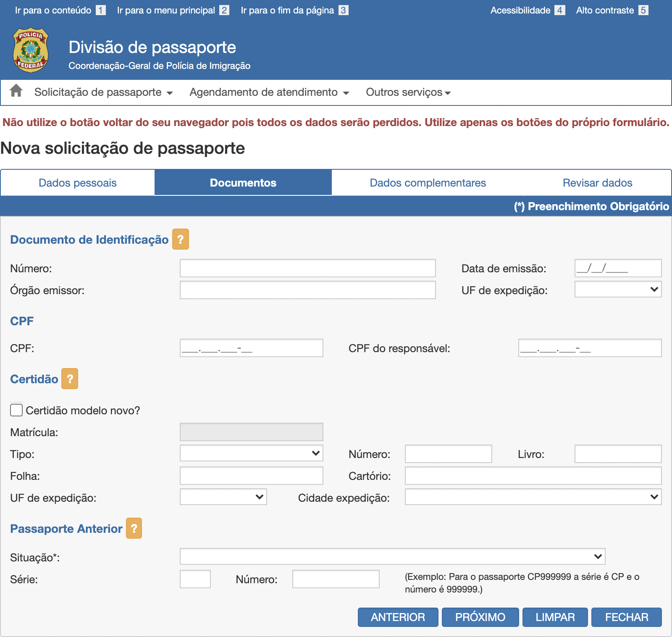Click the CPF input field
Image resolution: width=672 pixels, height=637 pixels.
click(x=251, y=348)
